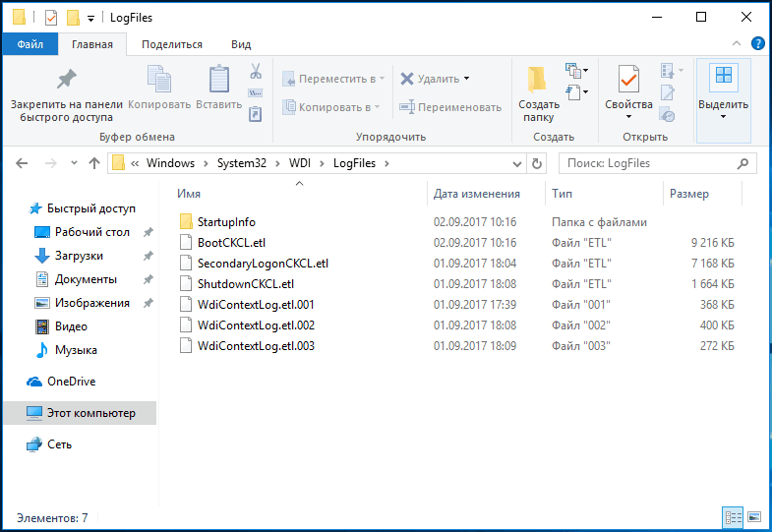This screenshot has width=772, height=532.
Task: Click the Paste shortcut icon
Action: click(256, 114)
